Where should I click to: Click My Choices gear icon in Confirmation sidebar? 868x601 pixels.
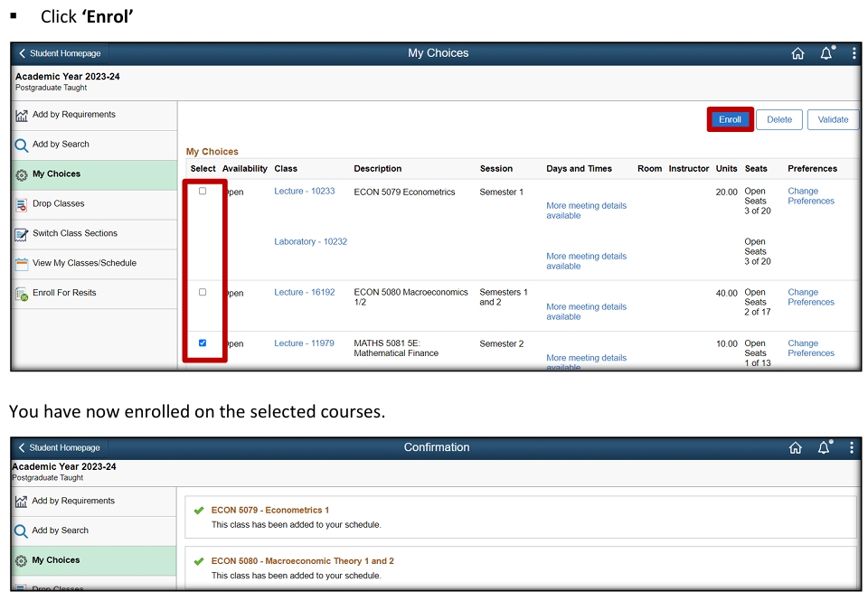[x=21, y=561]
